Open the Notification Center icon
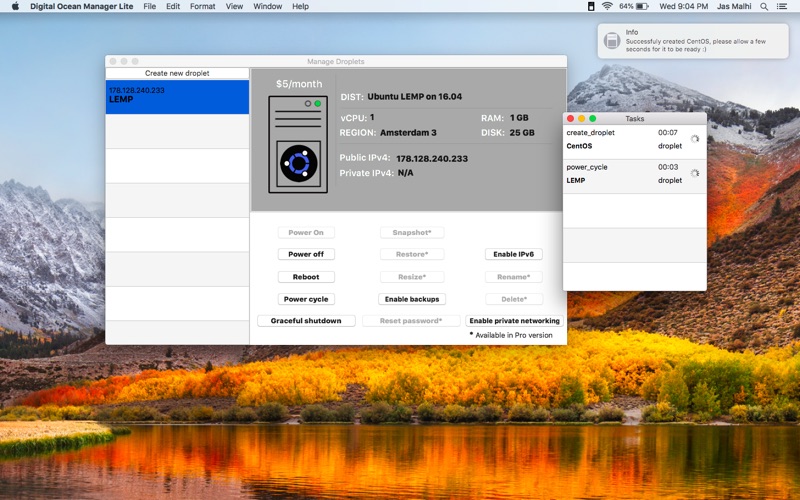 point(782,6)
